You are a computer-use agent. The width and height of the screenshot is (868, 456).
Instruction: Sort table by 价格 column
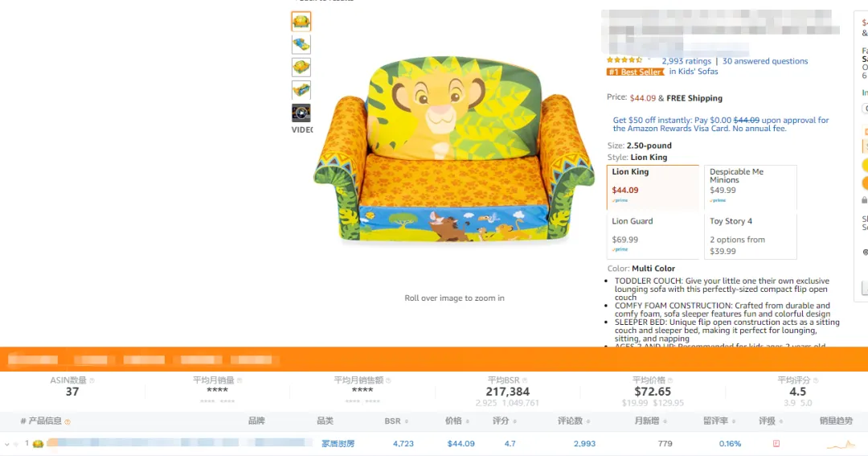(x=457, y=421)
